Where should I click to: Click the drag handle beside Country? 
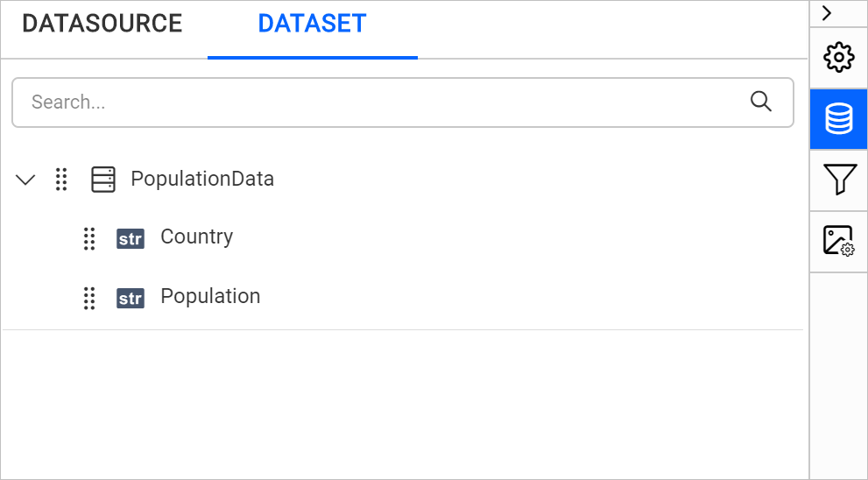(89, 238)
